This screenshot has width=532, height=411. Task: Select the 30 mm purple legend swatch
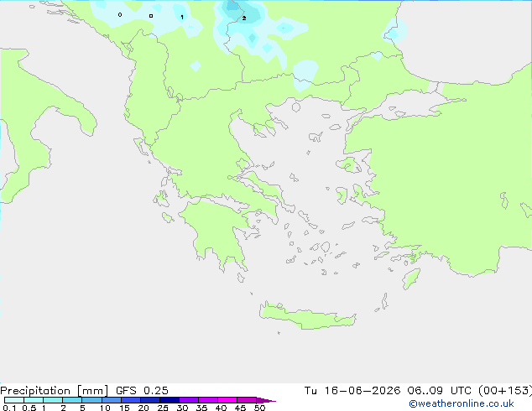(x=189, y=400)
